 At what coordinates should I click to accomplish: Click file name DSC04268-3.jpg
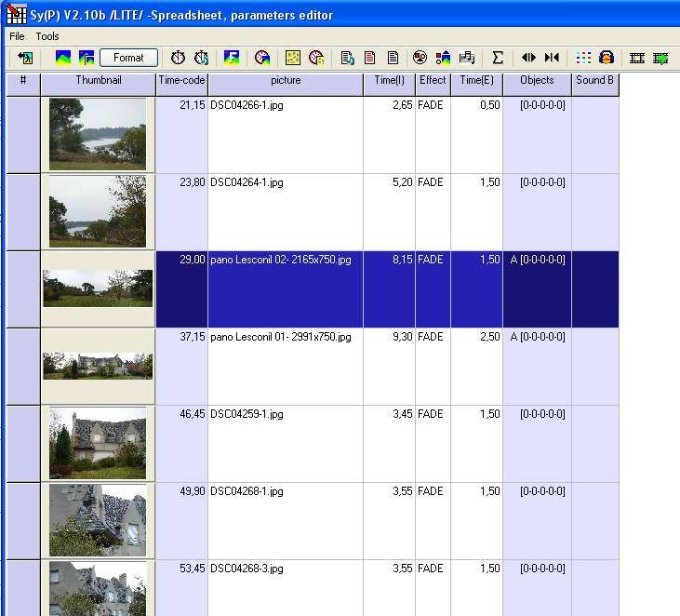pos(247,569)
